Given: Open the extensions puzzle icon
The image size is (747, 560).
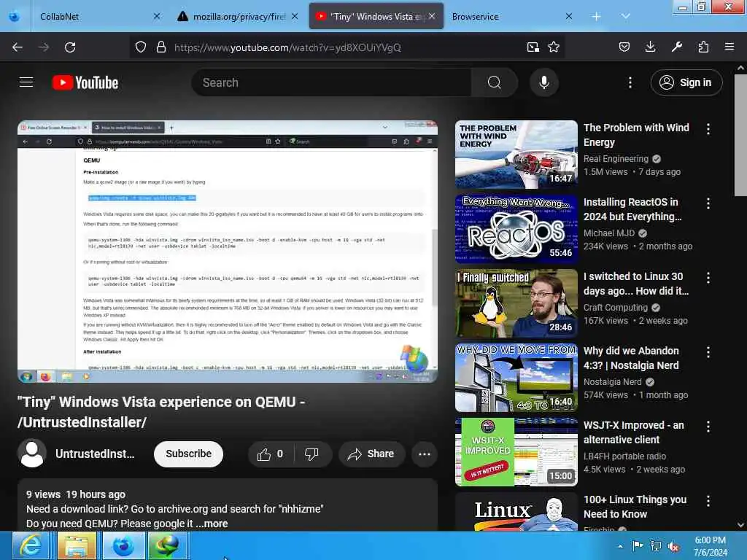Looking at the screenshot, I should (x=703, y=47).
